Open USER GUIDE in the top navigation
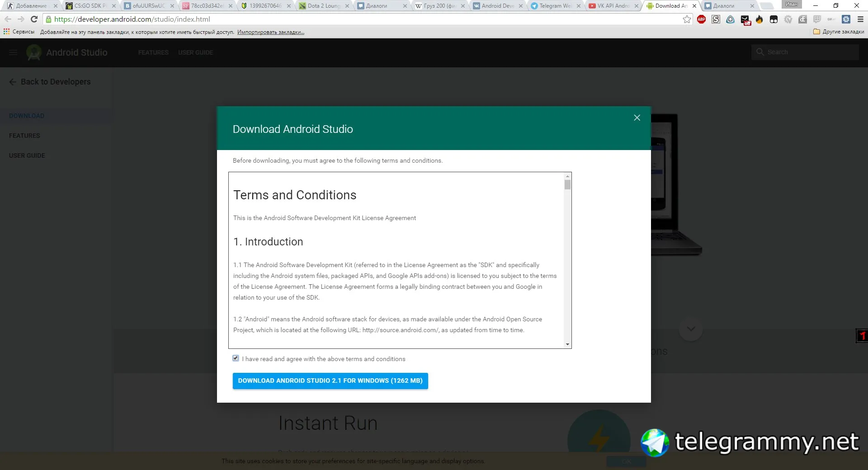Screen dimensions: 868x470 195,52
